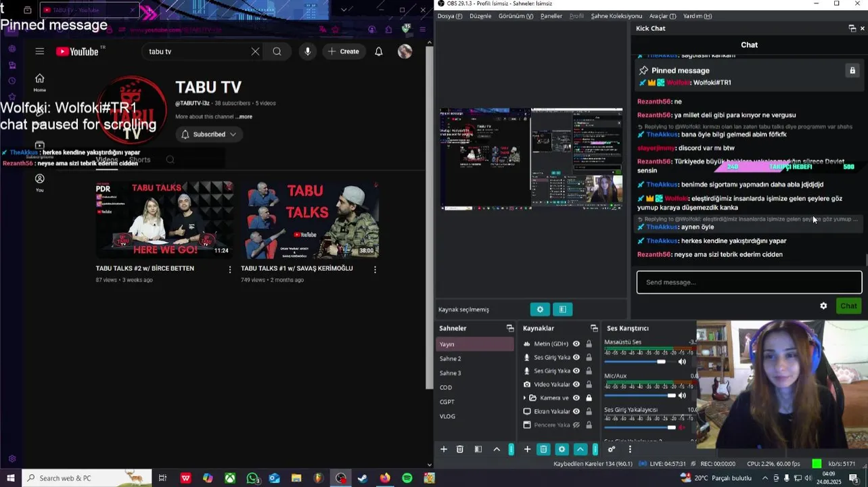Select the Sahne 2 scene

coord(475,358)
